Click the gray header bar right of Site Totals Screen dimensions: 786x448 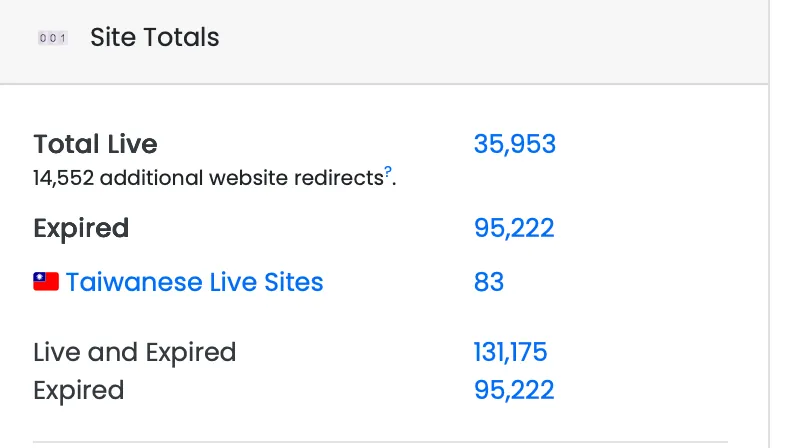pos(494,40)
